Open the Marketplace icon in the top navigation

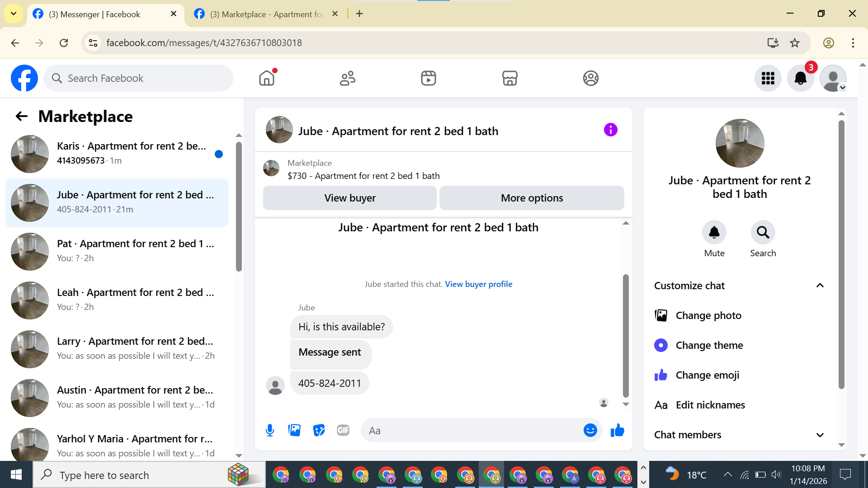509,78
